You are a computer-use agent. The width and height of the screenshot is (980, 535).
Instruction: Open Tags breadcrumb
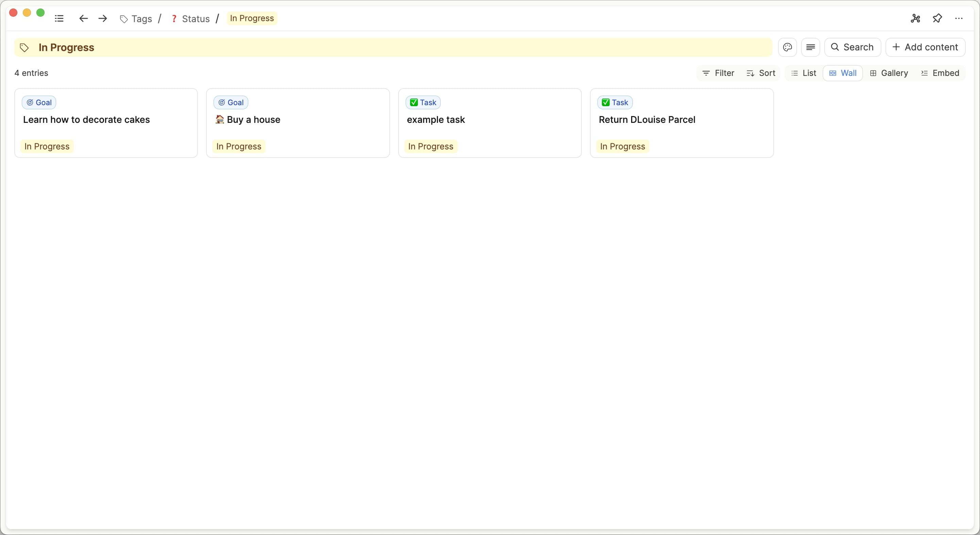coord(136,19)
